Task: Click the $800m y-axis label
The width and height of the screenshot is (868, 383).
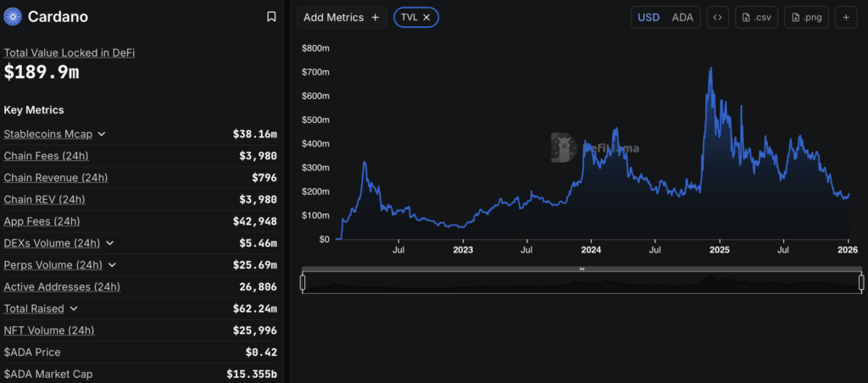Action: [x=315, y=48]
